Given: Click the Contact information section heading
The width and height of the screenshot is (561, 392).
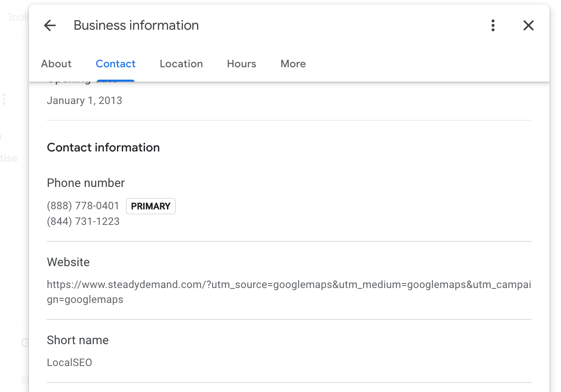Looking at the screenshot, I should click(x=103, y=148).
